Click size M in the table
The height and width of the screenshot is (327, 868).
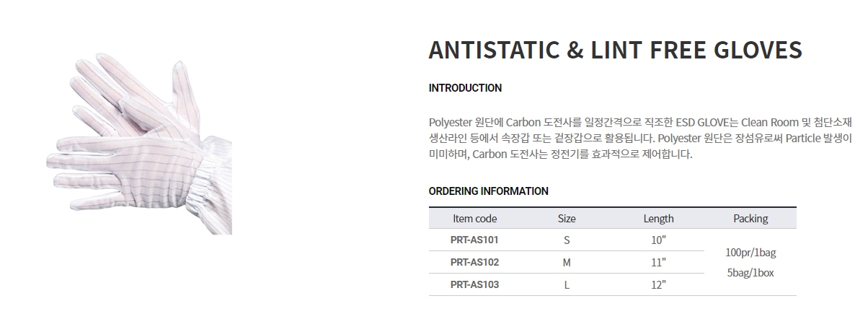(x=567, y=263)
